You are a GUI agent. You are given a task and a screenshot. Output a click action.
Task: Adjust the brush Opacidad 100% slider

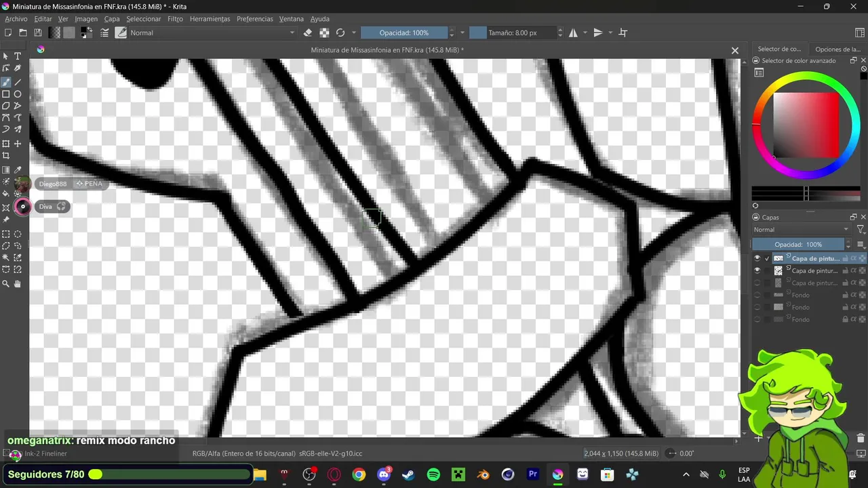tap(403, 33)
